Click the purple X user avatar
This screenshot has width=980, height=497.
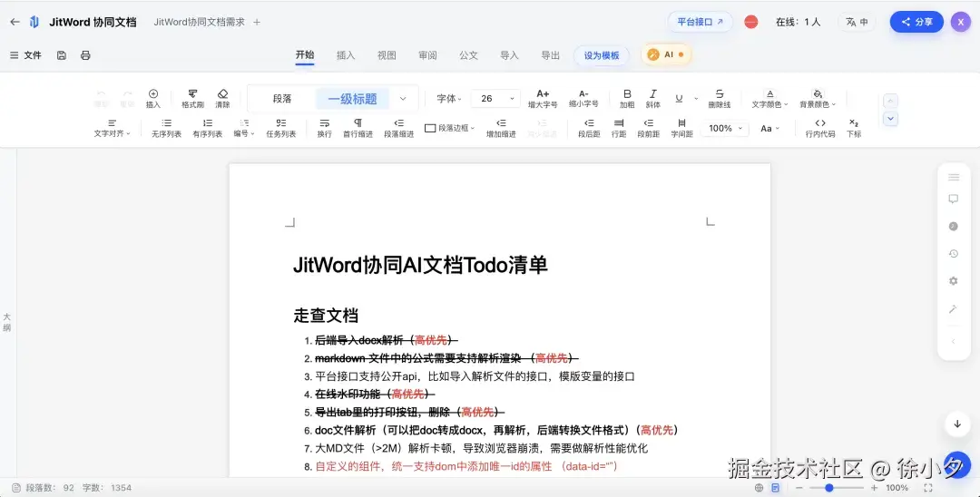961,22
